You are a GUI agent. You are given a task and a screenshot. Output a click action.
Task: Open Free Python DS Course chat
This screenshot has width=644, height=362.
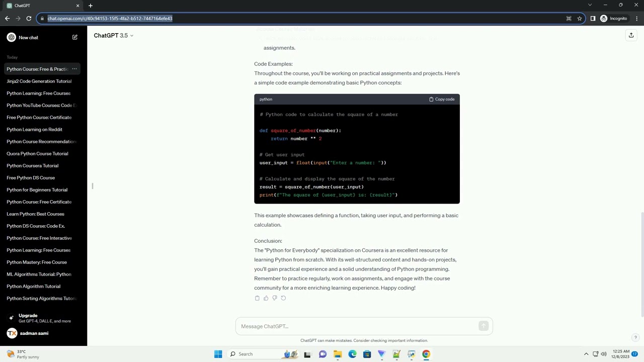pyautogui.click(x=42, y=177)
